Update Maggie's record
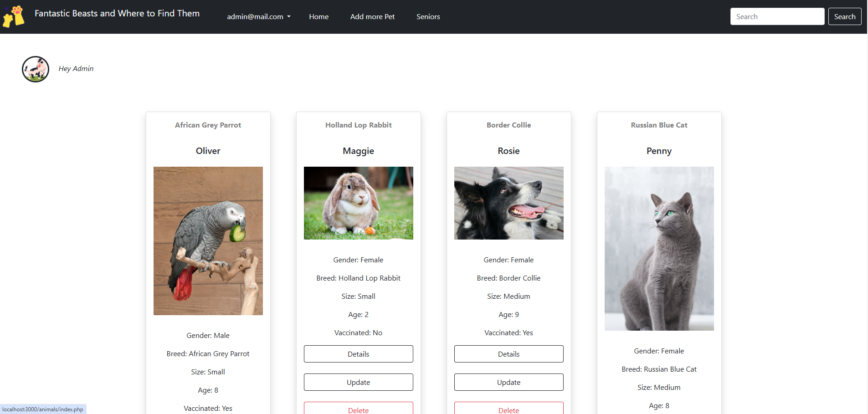The image size is (868, 414). pos(359,382)
